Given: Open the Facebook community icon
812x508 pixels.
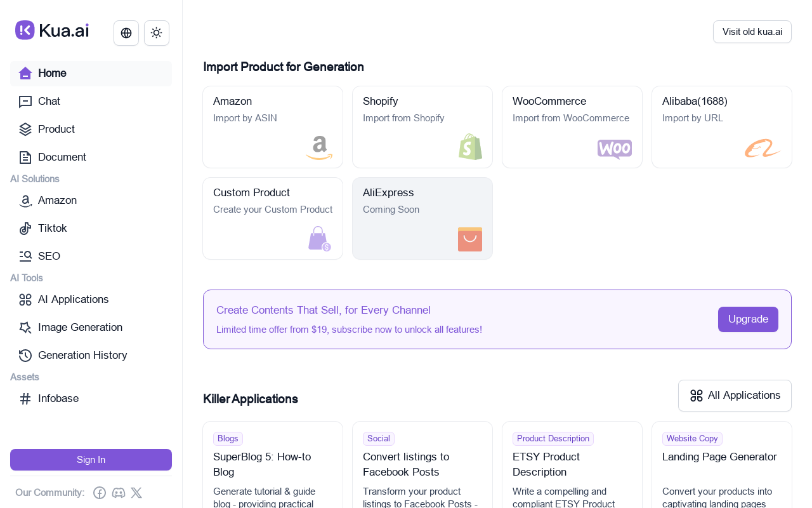Looking at the screenshot, I should (x=100, y=493).
